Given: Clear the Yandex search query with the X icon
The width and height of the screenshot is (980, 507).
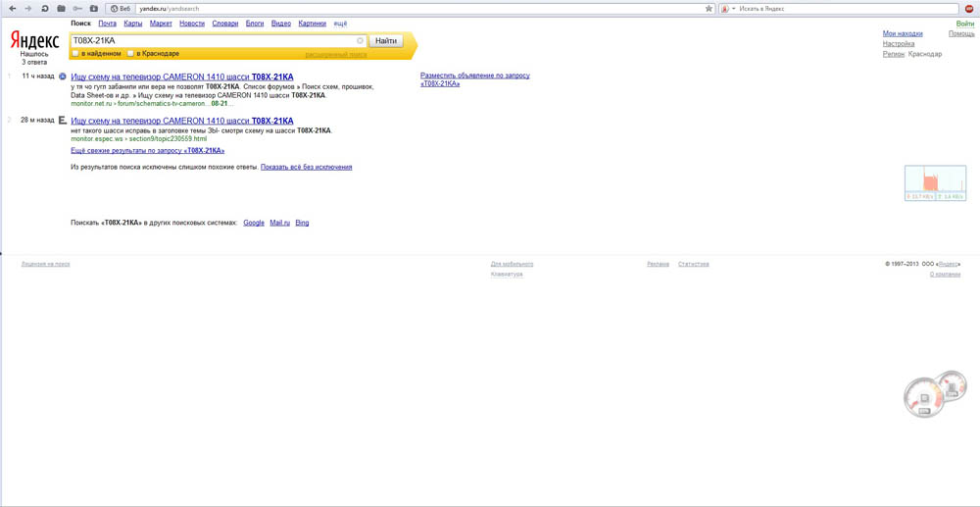Looking at the screenshot, I should coord(360,41).
